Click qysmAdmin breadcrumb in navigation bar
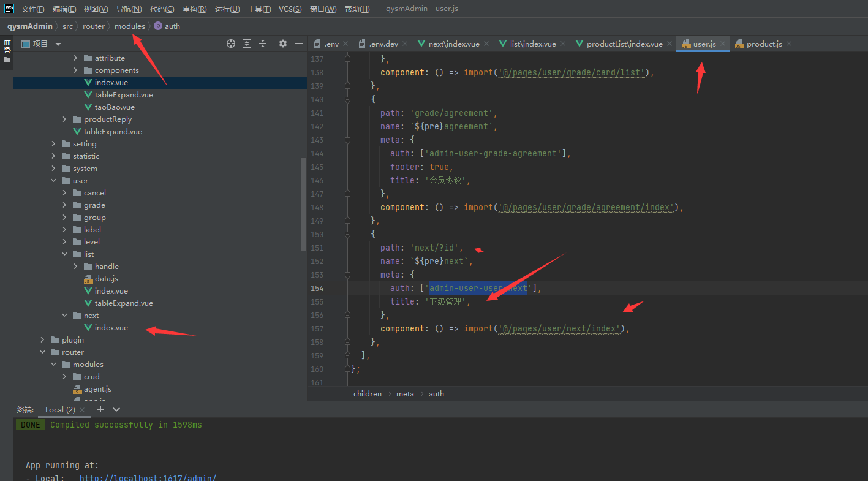Image resolution: width=868 pixels, height=481 pixels. (x=30, y=26)
